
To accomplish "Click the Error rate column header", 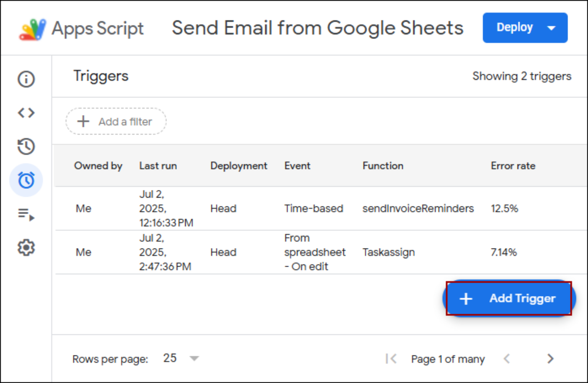I will [x=513, y=166].
